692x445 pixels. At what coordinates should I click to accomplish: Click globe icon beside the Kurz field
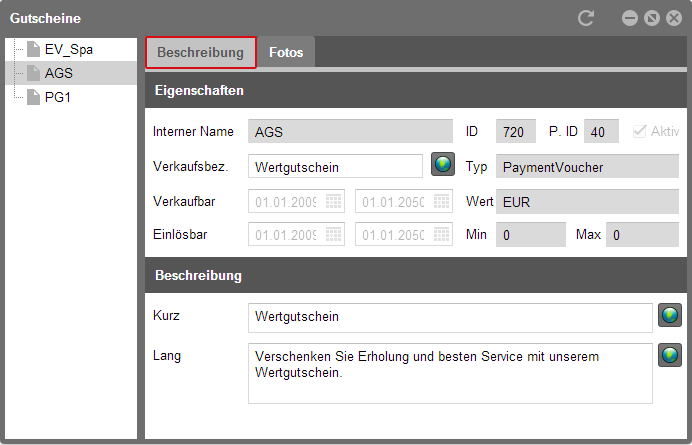coord(669,315)
